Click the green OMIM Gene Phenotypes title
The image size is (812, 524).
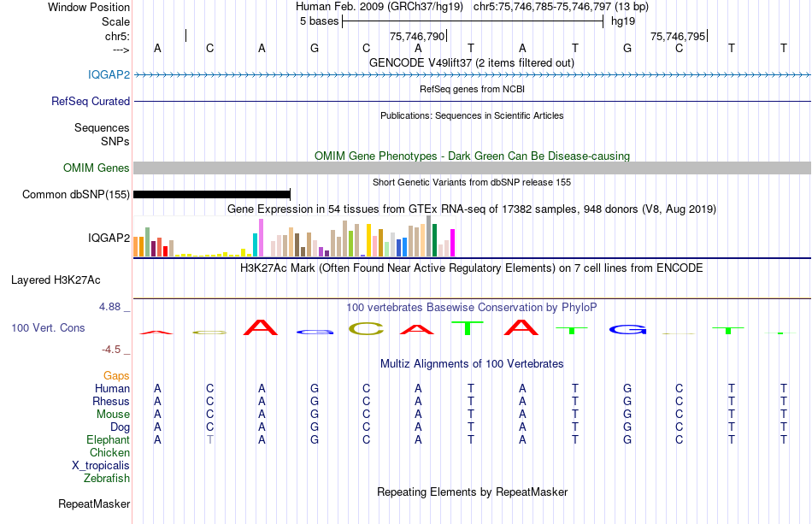point(472,156)
